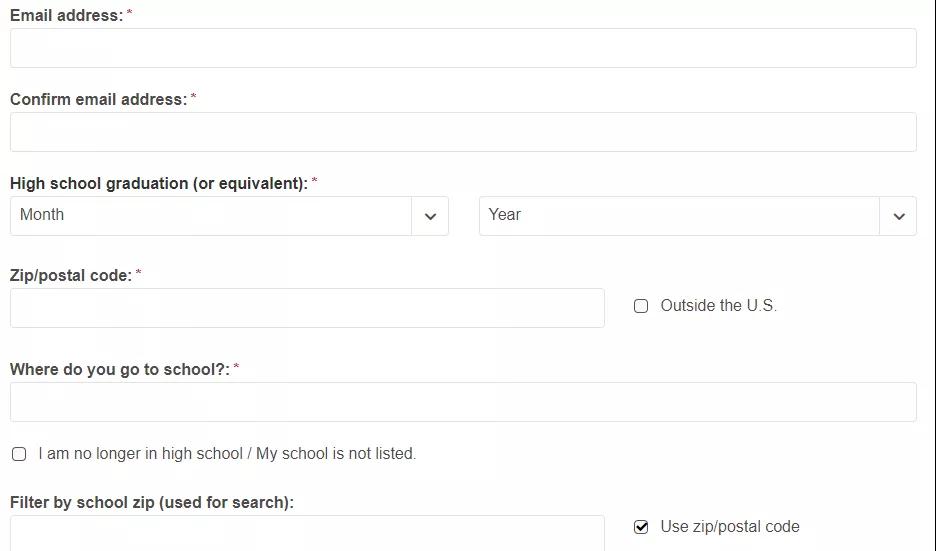Select the 'Where do you go to school?' field
This screenshot has height=551, width=936.
coord(463,402)
